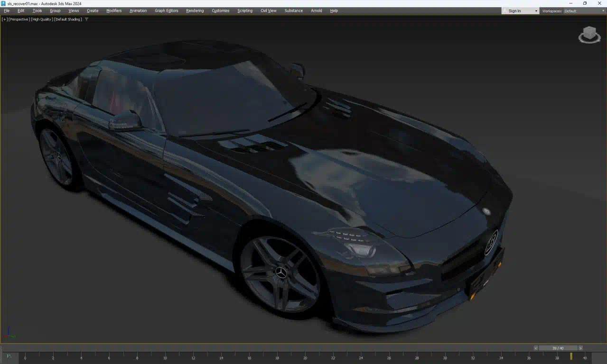Image resolution: width=607 pixels, height=364 pixels.
Task: Open the Substance menu
Action: [x=293, y=10]
